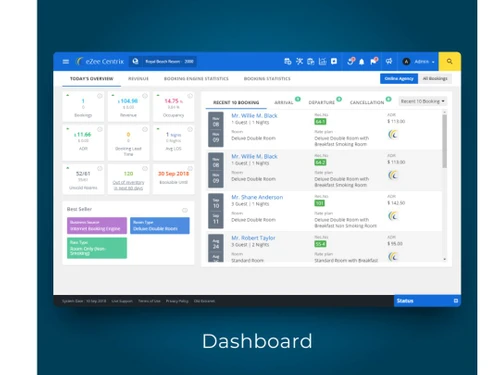Image resolution: width=500 pixels, height=375 pixels.
Task: Click the info icon on Occupancy card
Action: 190,96
